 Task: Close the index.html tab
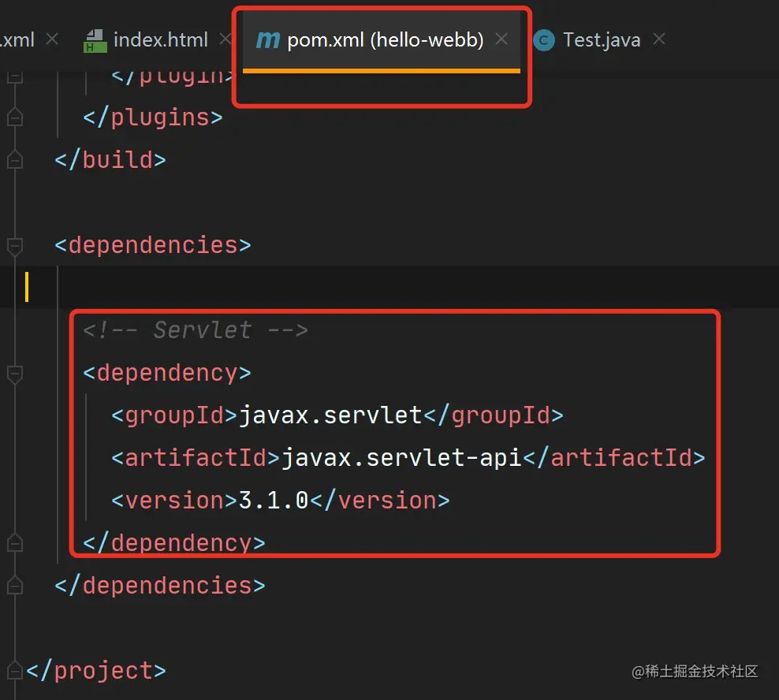pos(225,39)
